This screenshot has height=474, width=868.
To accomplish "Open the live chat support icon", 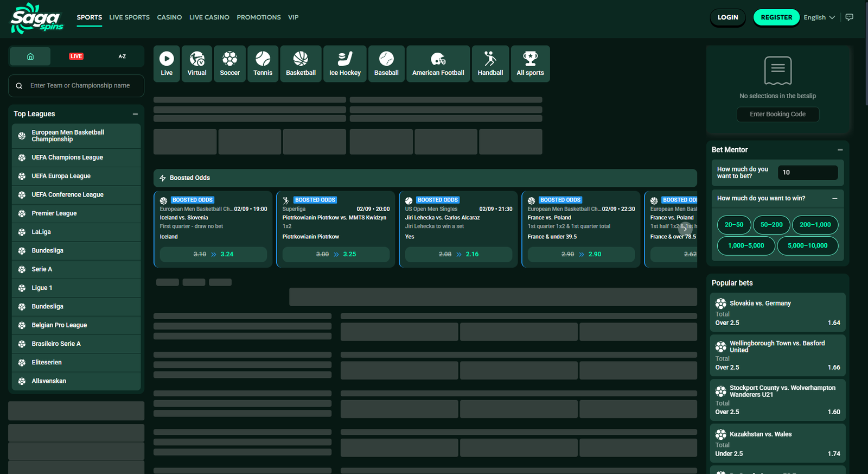I will (850, 17).
